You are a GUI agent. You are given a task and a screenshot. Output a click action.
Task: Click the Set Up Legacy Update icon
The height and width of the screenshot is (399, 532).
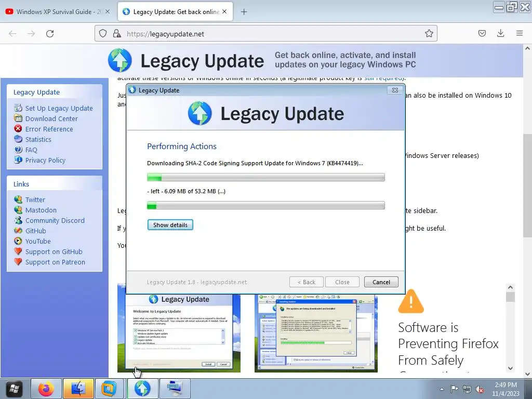pyautogui.click(x=18, y=108)
